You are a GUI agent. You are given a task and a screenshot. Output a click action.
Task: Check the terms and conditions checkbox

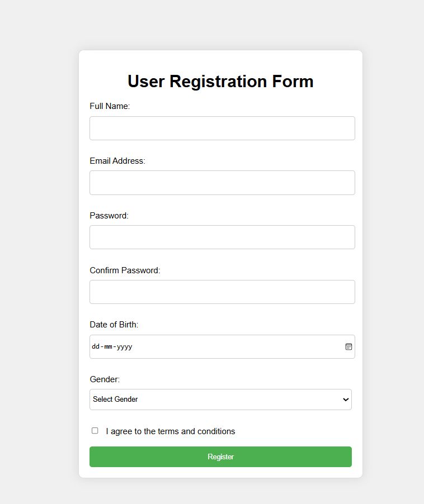click(95, 431)
